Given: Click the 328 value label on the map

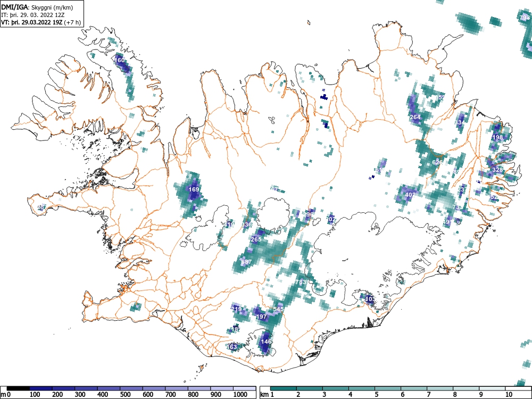Looking at the screenshot, I should point(497,170).
